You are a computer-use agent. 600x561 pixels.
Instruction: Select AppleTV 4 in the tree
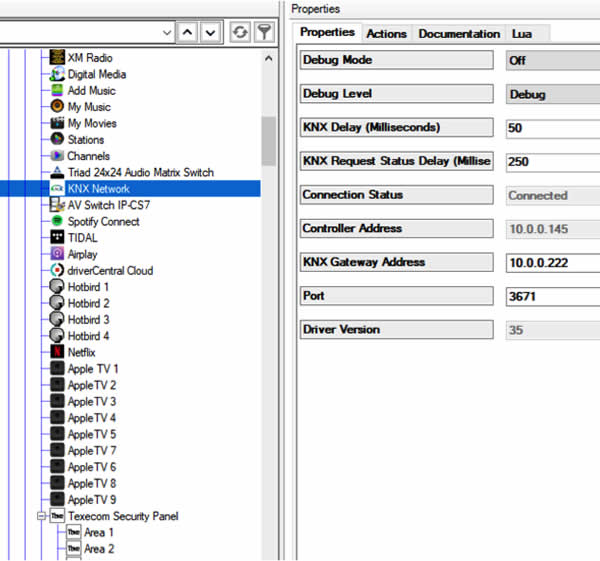point(92,418)
